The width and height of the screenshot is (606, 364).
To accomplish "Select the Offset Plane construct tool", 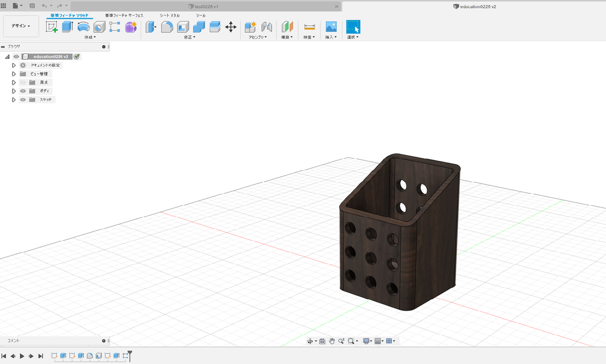I will pos(287,27).
